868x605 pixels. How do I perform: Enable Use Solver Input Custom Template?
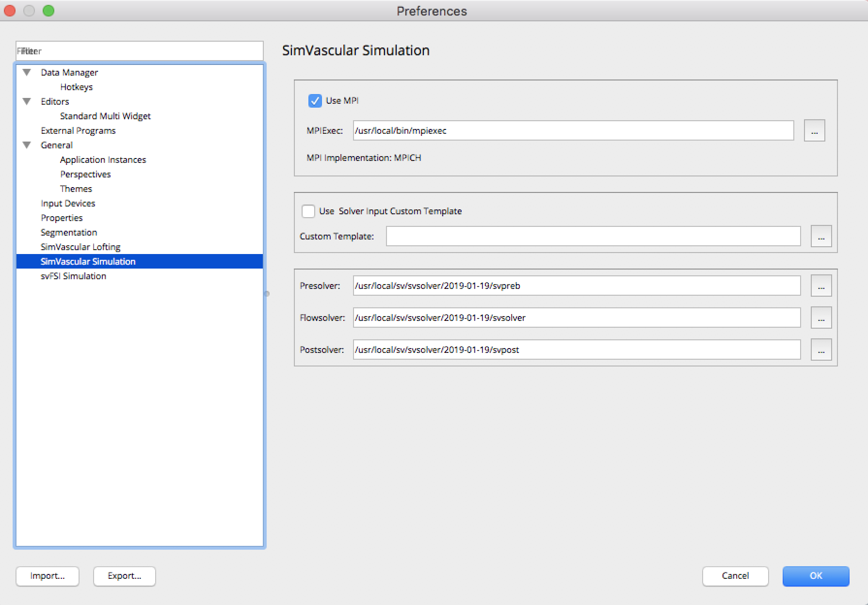pyautogui.click(x=308, y=211)
